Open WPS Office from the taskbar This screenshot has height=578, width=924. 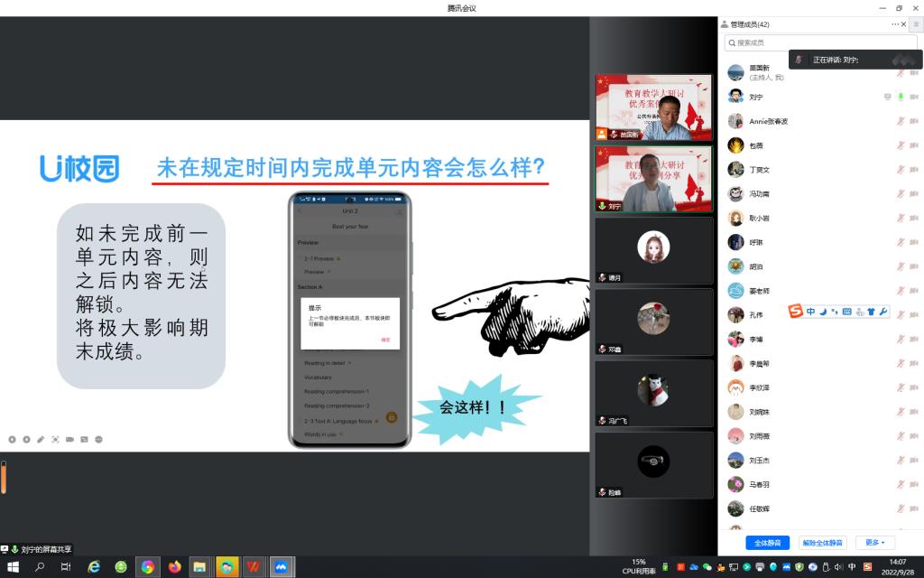pyautogui.click(x=254, y=567)
